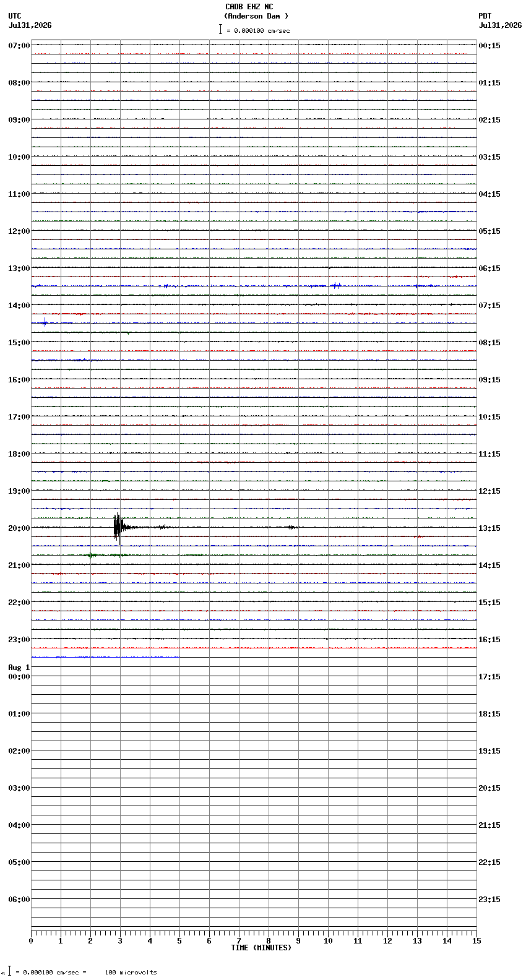This screenshot has height=980, width=526.
Task: Click the blue spike near minute 10 on 13:30 trace
Action: [335, 286]
